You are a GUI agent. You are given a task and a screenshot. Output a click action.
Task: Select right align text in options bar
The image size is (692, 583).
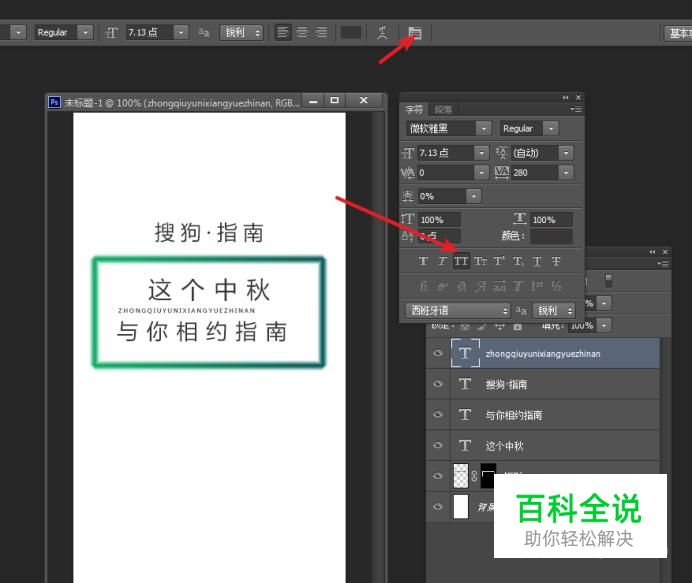[321, 32]
